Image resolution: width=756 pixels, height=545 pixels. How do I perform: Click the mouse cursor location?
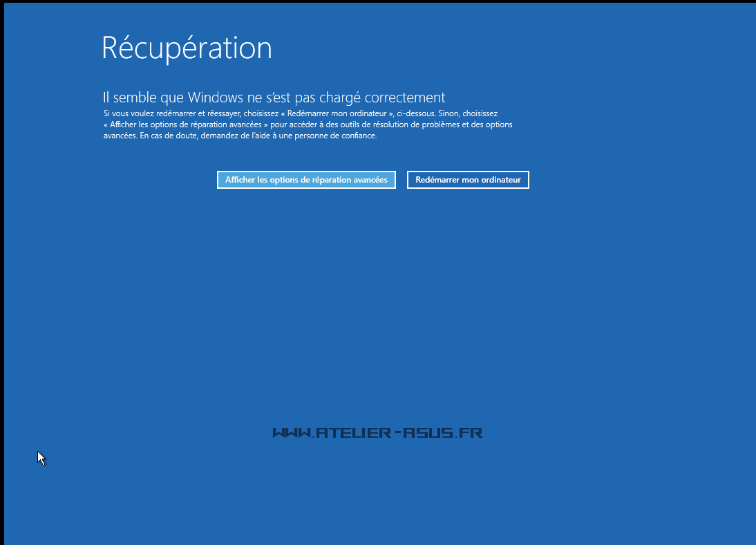[40, 457]
